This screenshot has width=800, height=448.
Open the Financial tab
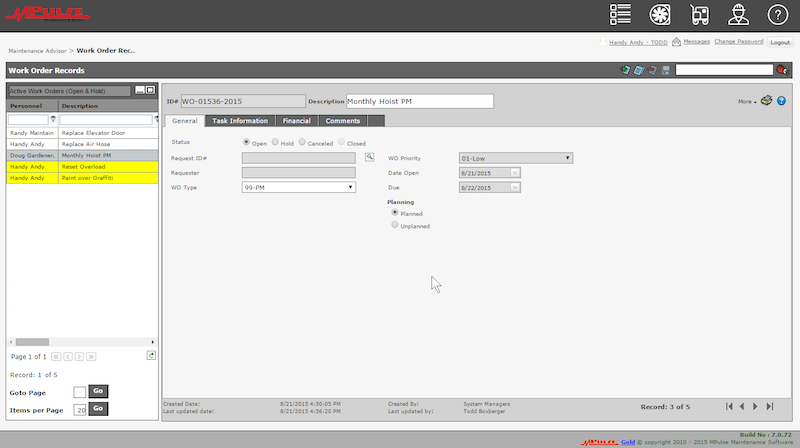tap(296, 121)
